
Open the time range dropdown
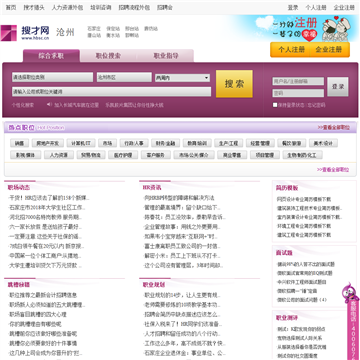tap(182, 78)
